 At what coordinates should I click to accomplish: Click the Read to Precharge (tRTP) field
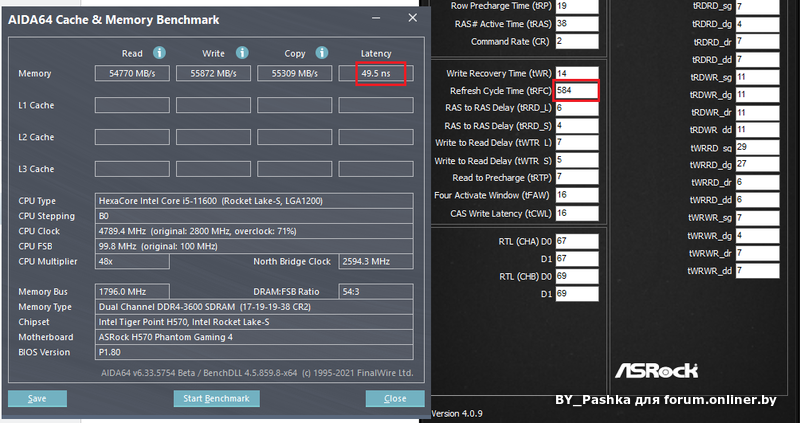[577, 178]
